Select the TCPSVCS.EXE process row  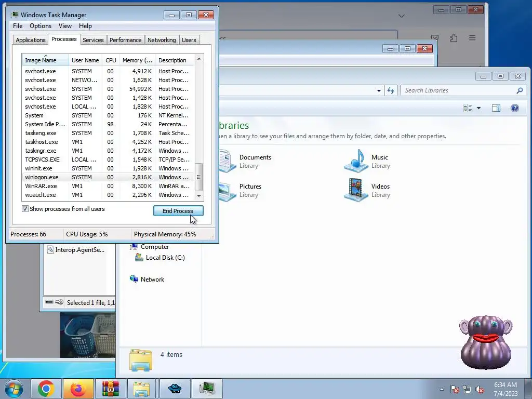(x=108, y=159)
